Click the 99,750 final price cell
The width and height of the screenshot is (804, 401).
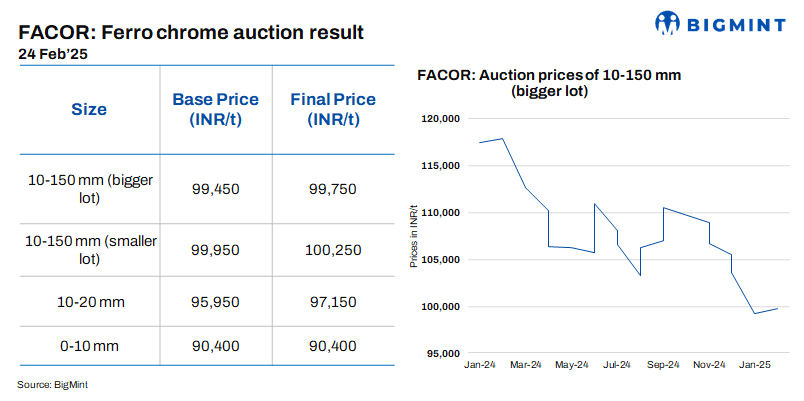[333, 189]
